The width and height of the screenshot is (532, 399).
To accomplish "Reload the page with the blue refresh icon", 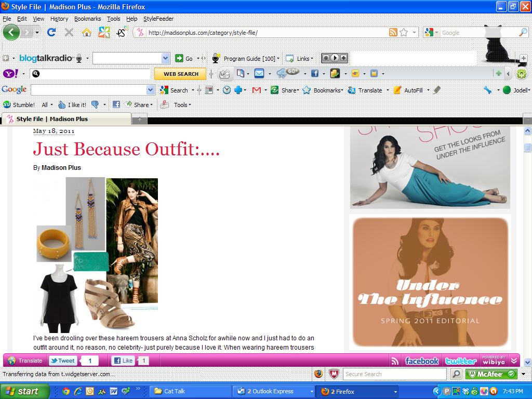I will coord(51,32).
